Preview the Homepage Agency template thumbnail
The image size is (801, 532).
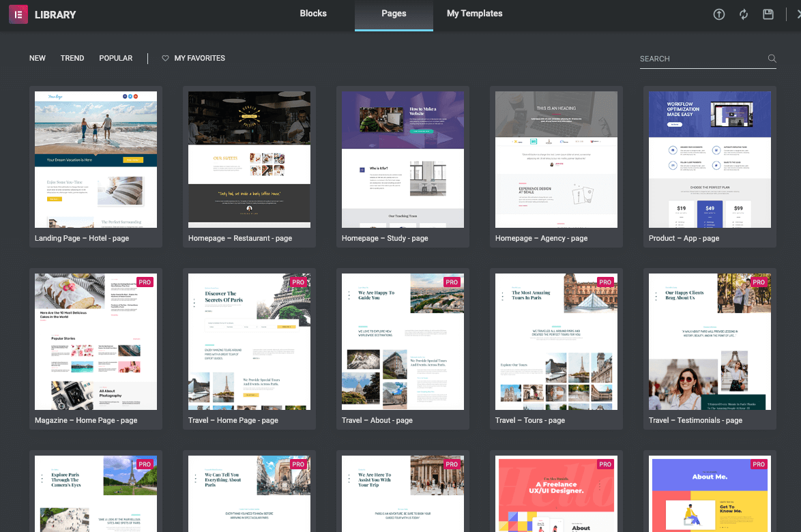pos(556,160)
